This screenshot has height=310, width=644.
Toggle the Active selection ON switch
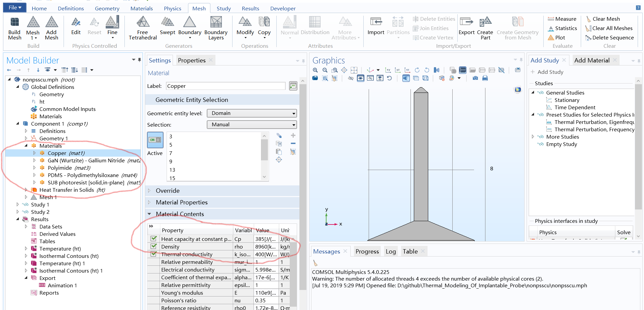pos(155,140)
